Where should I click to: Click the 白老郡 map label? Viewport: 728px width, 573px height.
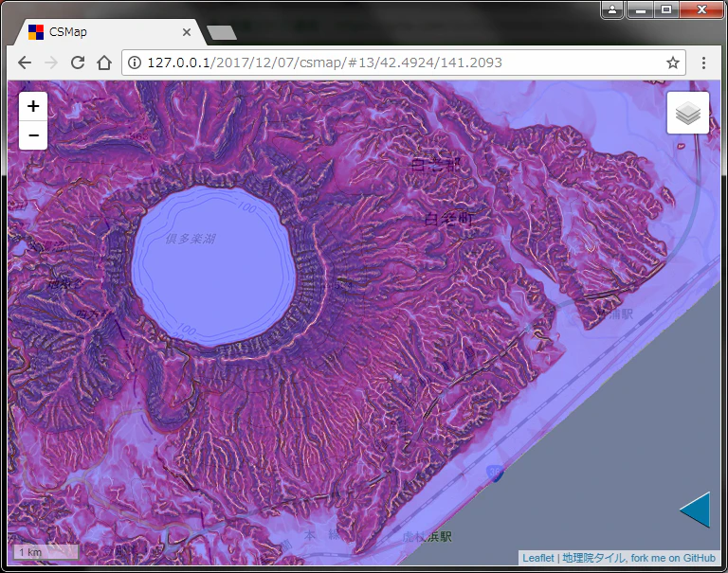[x=436, y=164]
